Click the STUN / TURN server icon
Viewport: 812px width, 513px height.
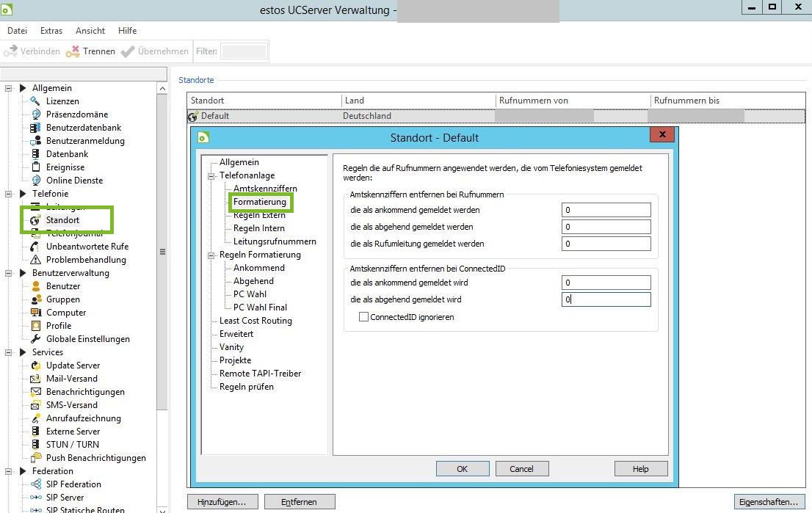pyautogui.click(x=35, y=444)
